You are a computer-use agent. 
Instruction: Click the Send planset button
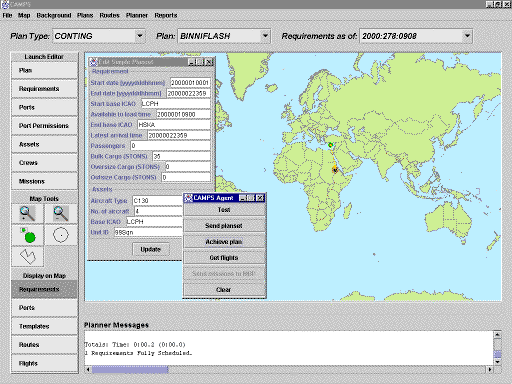tap(224, 226)
